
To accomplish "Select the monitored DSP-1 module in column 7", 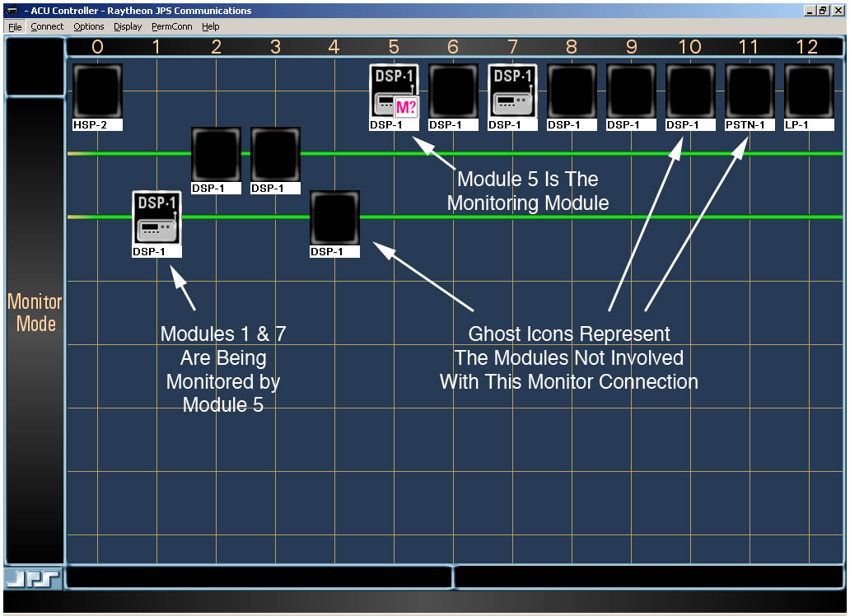I will point(512,91).
